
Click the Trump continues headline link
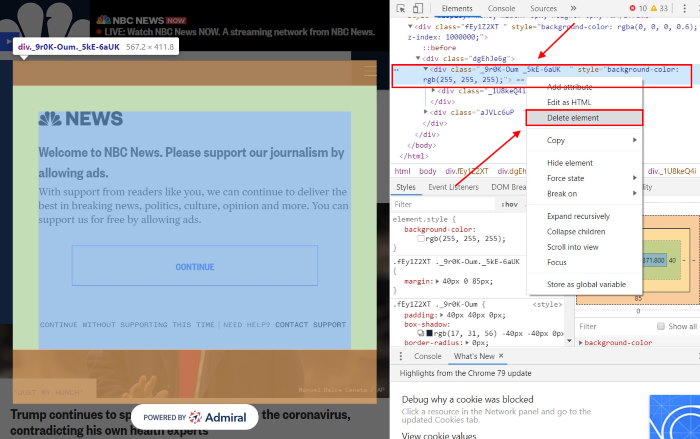pos(180,422)
